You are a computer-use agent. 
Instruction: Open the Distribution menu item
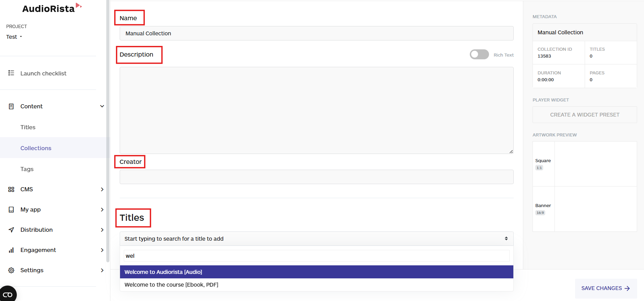(36, 230)
